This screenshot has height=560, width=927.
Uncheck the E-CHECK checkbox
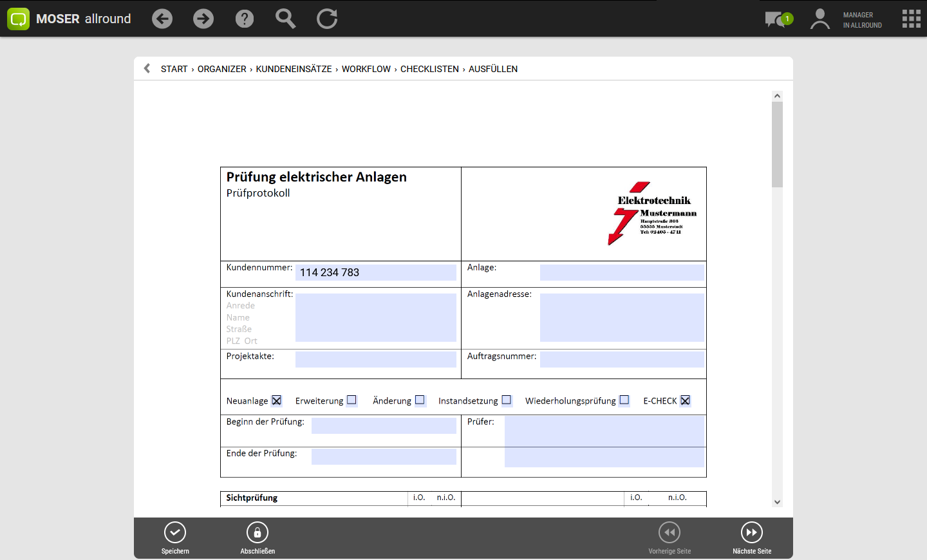[x=686, y=400]
